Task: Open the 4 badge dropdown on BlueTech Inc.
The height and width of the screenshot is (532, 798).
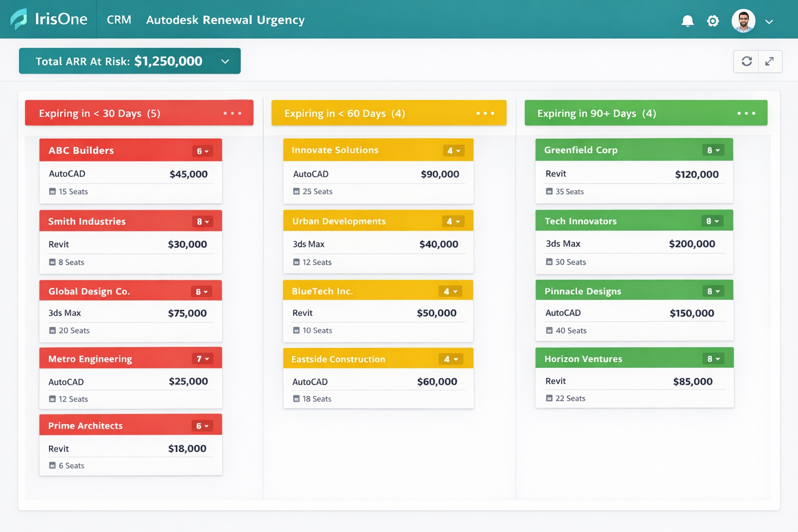Action: (450, 291)
